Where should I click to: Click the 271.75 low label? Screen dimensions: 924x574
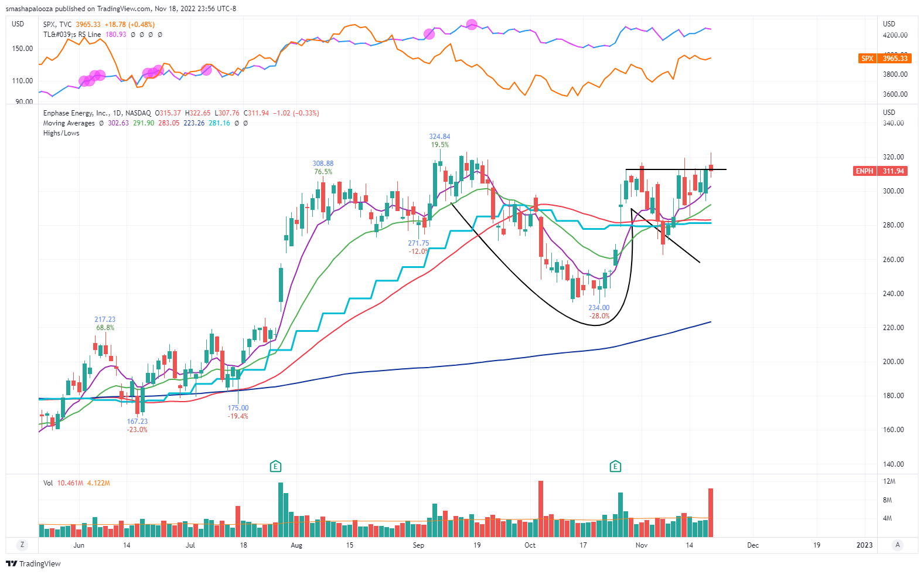(418, 243)
